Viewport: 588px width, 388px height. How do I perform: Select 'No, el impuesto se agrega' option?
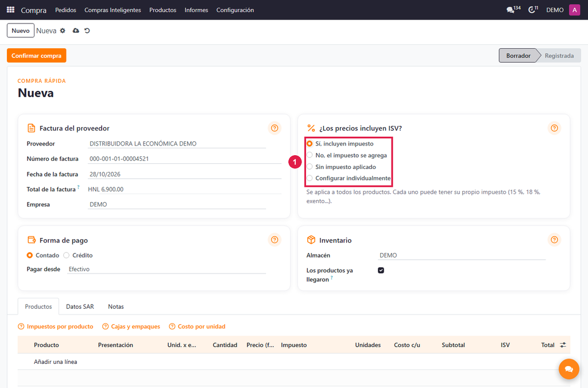(347, 155)
